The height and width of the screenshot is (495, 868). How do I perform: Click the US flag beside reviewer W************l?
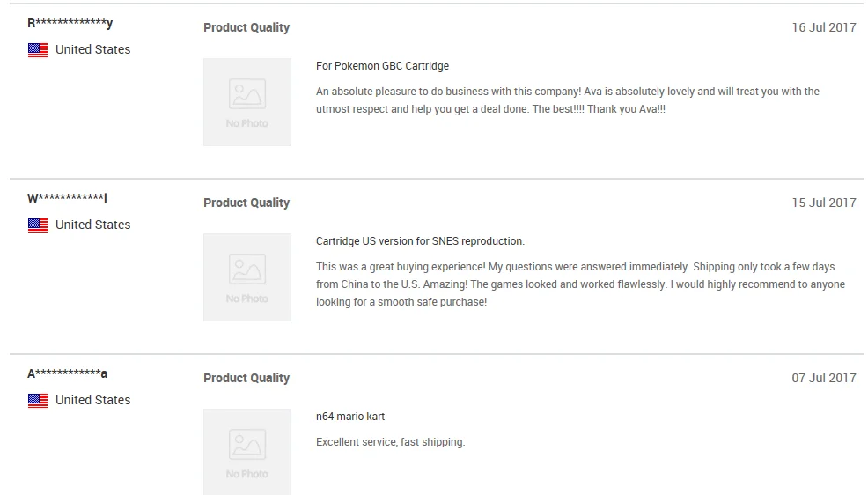[38, 225]
